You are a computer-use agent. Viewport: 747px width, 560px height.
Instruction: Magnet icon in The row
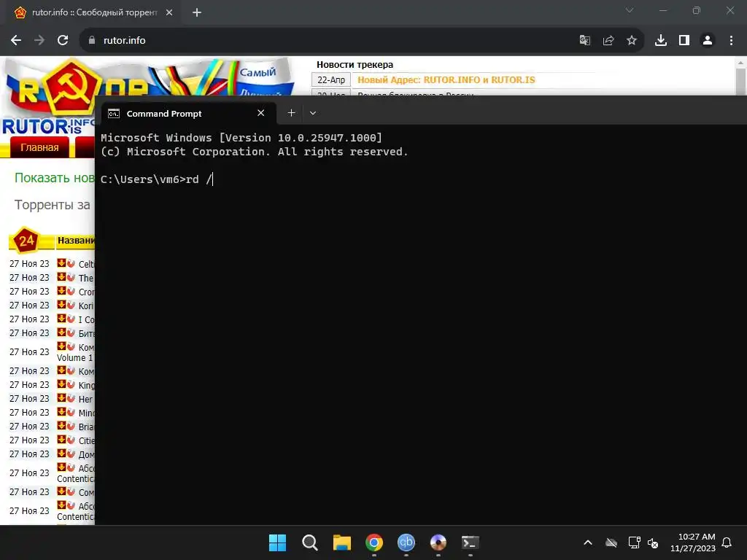pyautogui.click(x=71, y=276)
